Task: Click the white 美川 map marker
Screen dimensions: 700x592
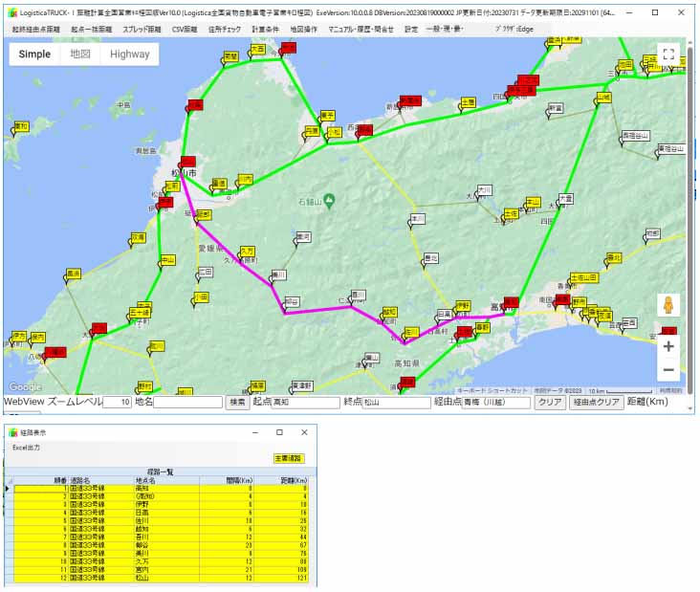Action: click(278, 275)
